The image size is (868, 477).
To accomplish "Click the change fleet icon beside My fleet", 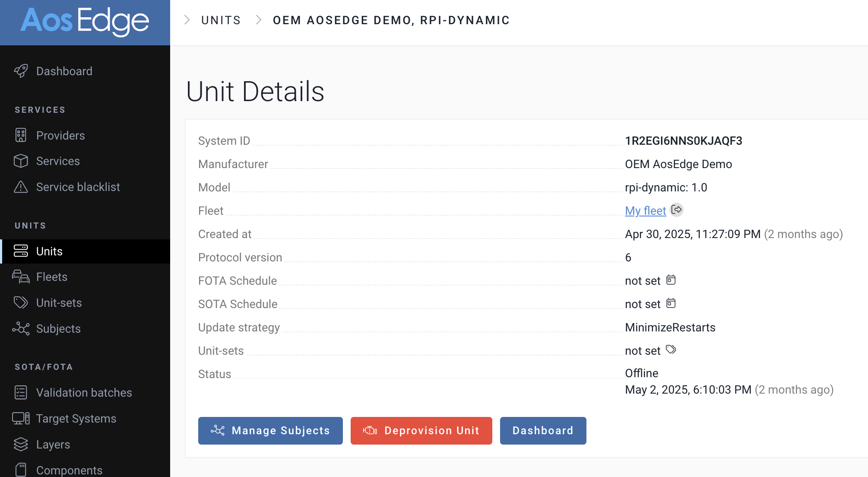I will [677, 210].
